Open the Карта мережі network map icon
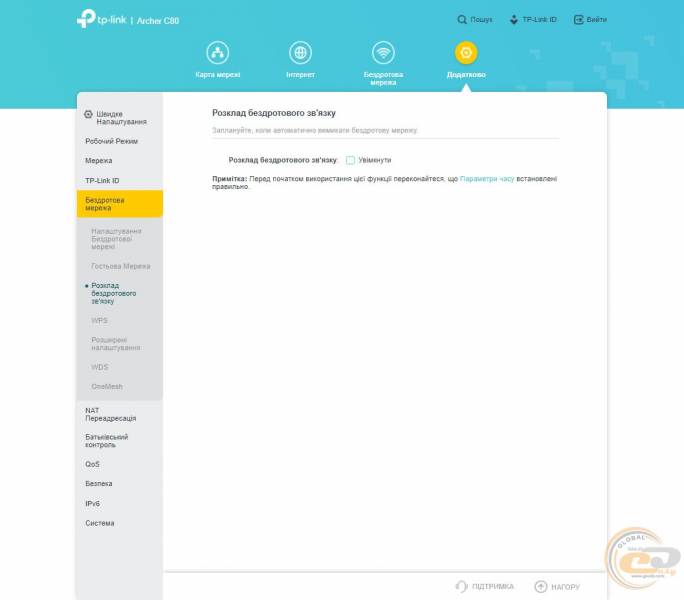 click(217, 53)
